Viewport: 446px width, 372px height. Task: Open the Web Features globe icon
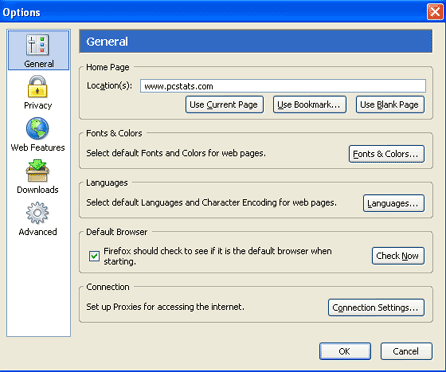point(37,128)
